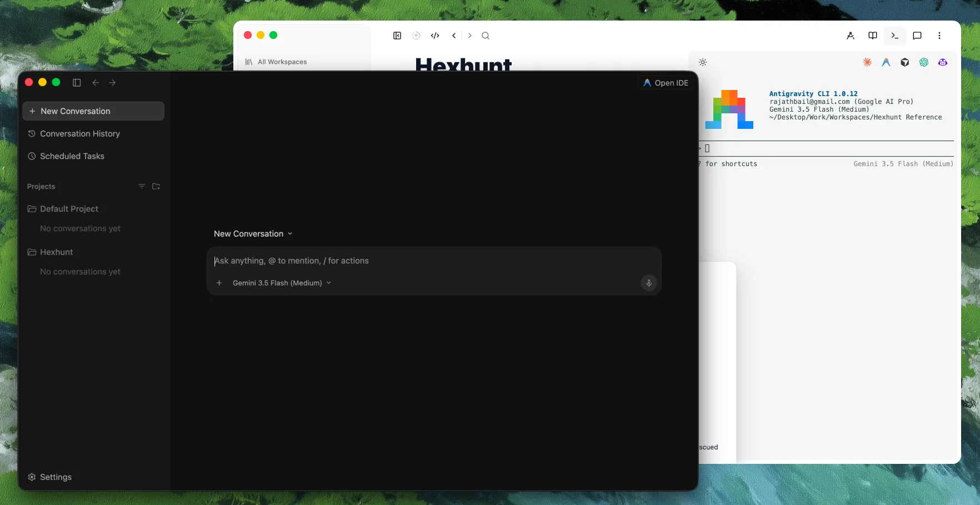Screen dimensions: 980x505
Task: Select the black cube agent icon
Action: coord(905,62)
